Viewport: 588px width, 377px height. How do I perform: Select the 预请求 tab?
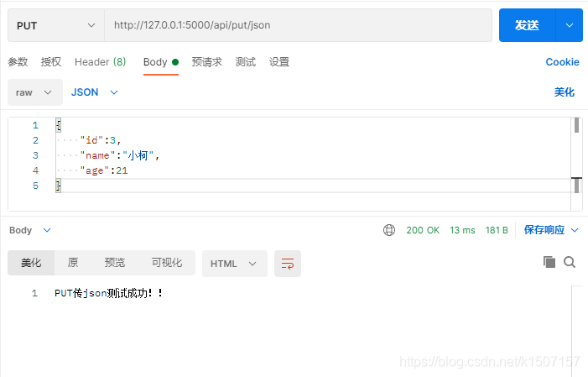(207, 62)
